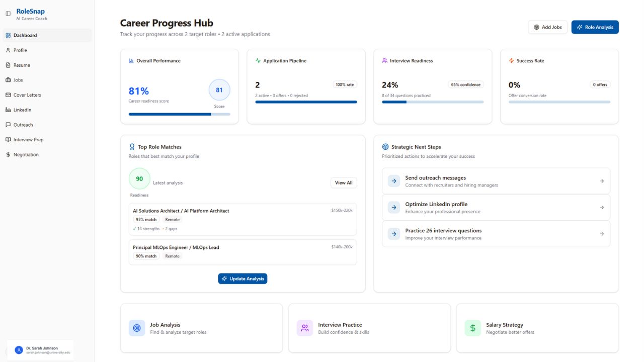Click the Outreach chat bubble icon
The width and height of the screenshot is (644, 362).
(x=8, y=125)
